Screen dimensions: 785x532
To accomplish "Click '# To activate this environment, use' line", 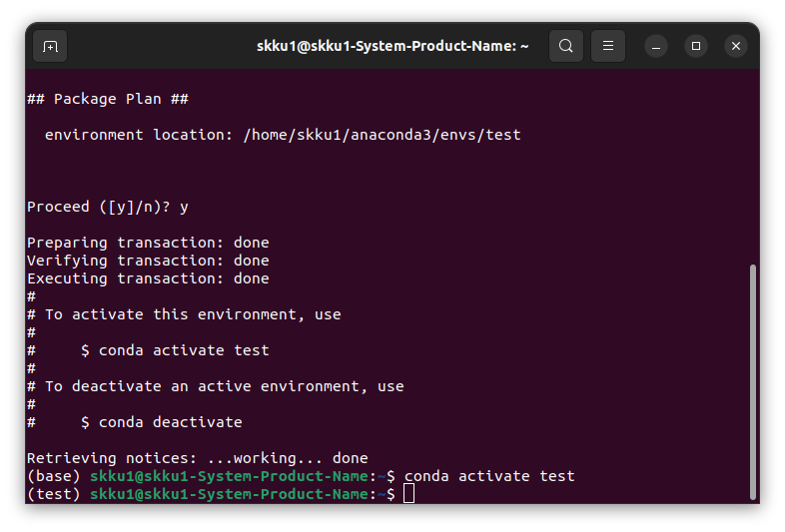I will pos(184,314).
